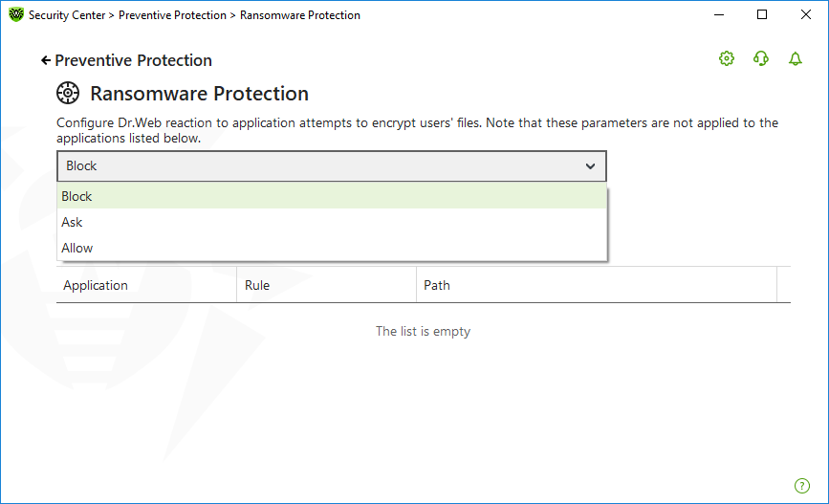
Task: Maximize the Security Center window
Action: [x=762, y=14]
